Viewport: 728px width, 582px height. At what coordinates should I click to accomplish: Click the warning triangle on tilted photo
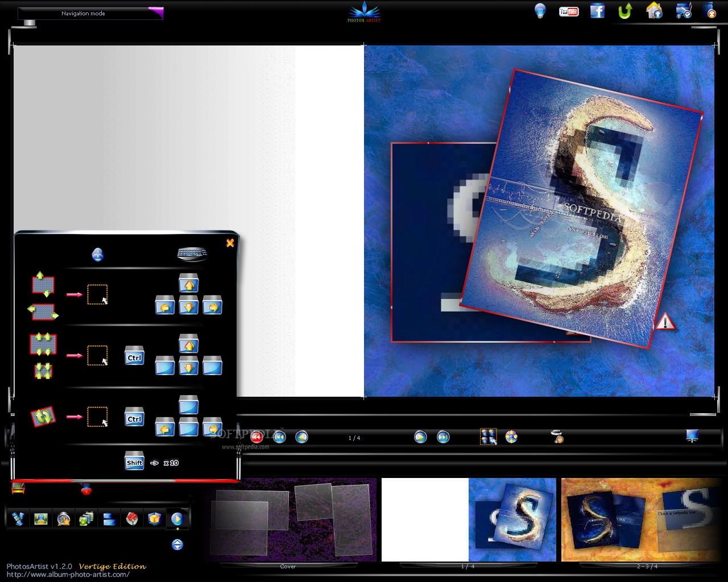665,322
